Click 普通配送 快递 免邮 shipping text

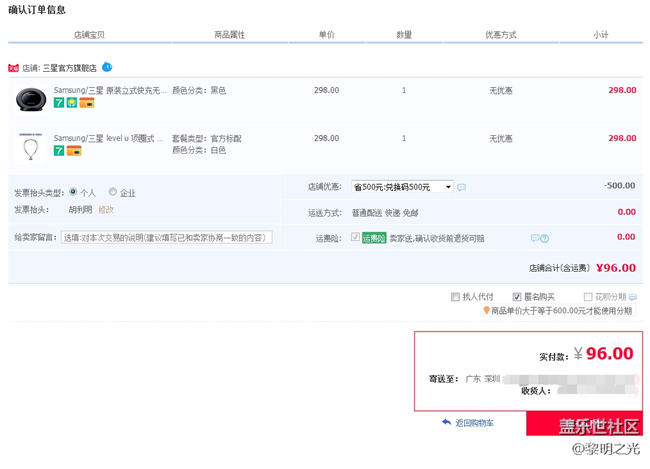[385, 213]
